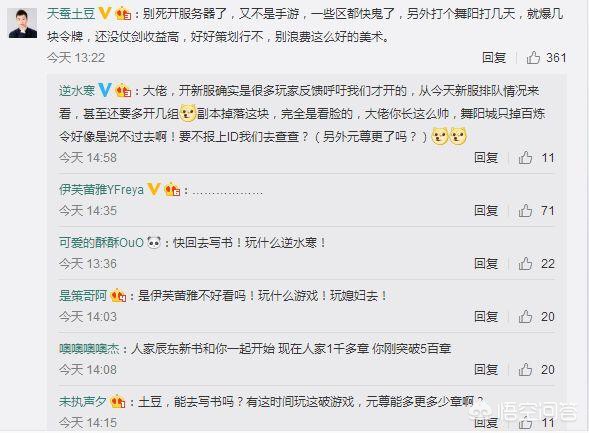Open the 逆水寒 username link
This screenshot has width=589, height=433.
tap(77, 91)
